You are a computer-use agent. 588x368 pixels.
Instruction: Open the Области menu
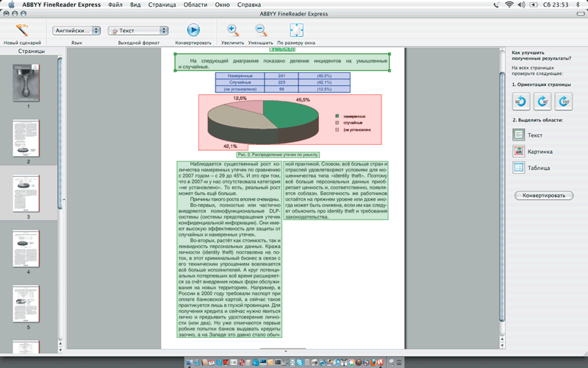tap(195, 4)
